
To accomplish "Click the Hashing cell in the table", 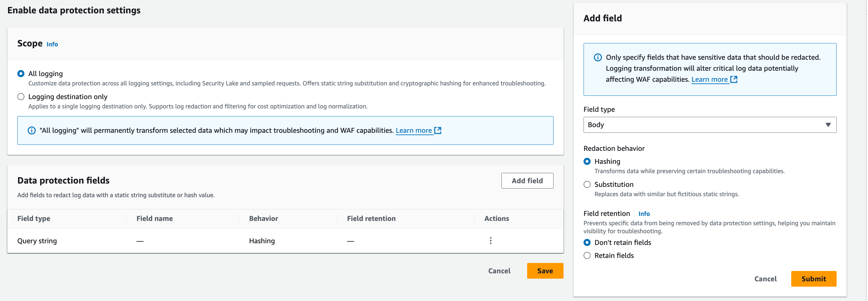I will click(262, 241).
